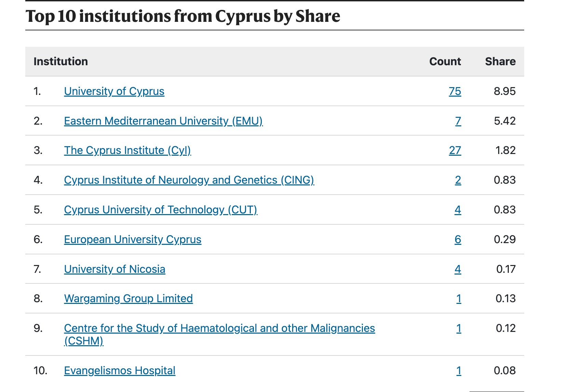Click count 4 for Cyprus University of Technology
The image size is (585, 392).
[458, 210]
